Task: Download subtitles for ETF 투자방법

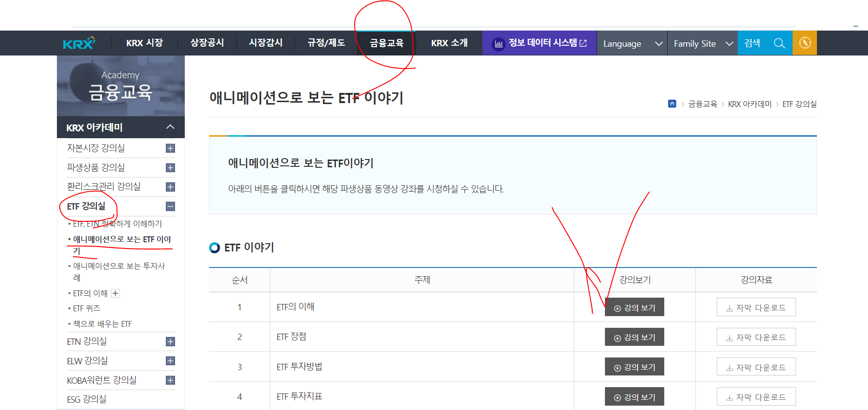Action: [756, 367]
